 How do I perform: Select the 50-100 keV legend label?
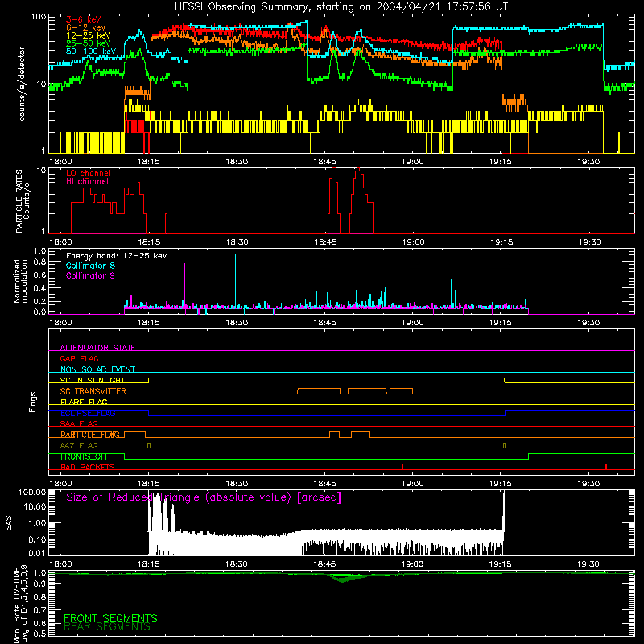click(90, 52)
